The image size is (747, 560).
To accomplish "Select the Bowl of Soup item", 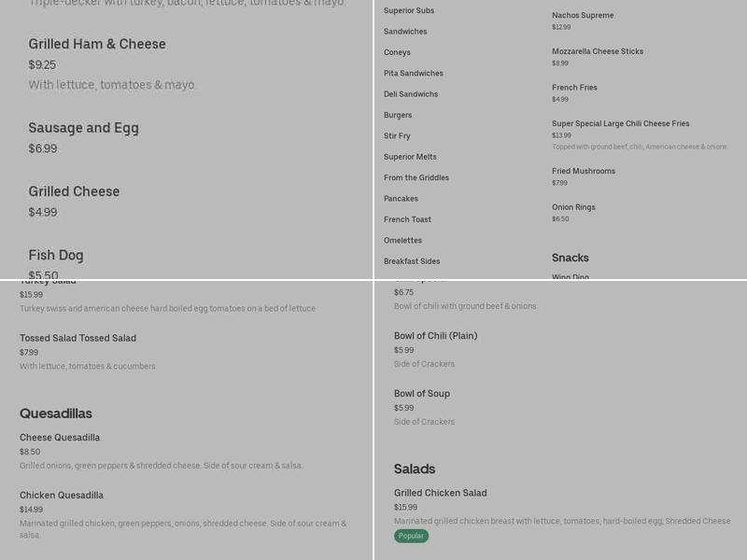I will pyautogui.click(x=421, y=393).
